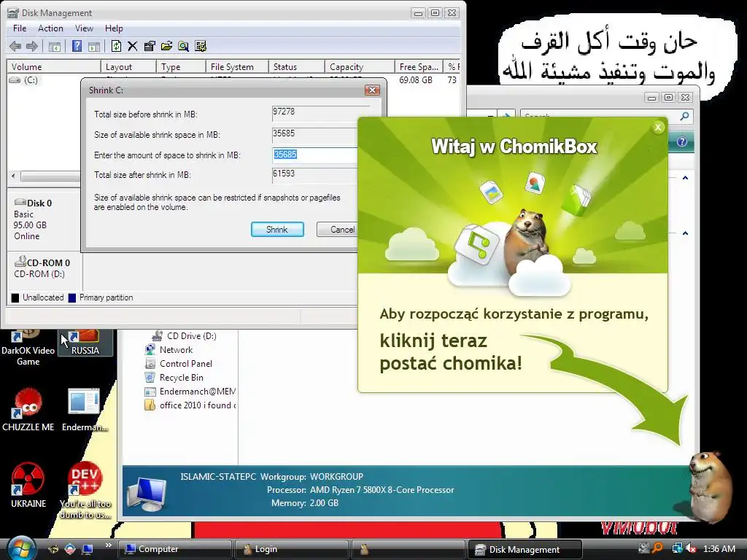747x560 pixels.
Task: Click the Delete X toolbar icon
Action: (x=133, y=46)
